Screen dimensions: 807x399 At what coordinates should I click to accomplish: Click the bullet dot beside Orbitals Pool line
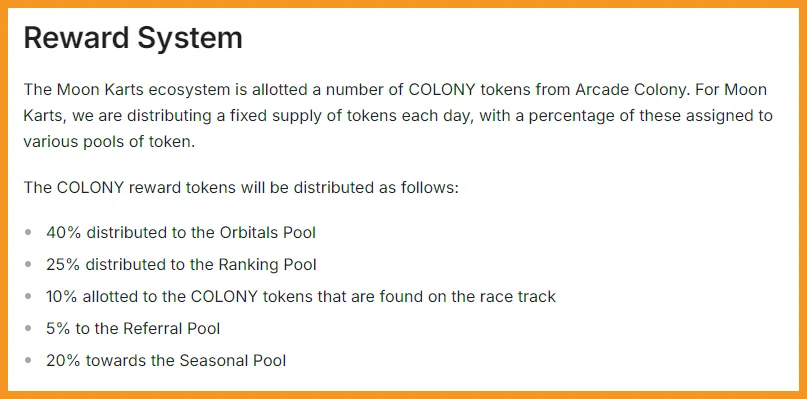28,232
